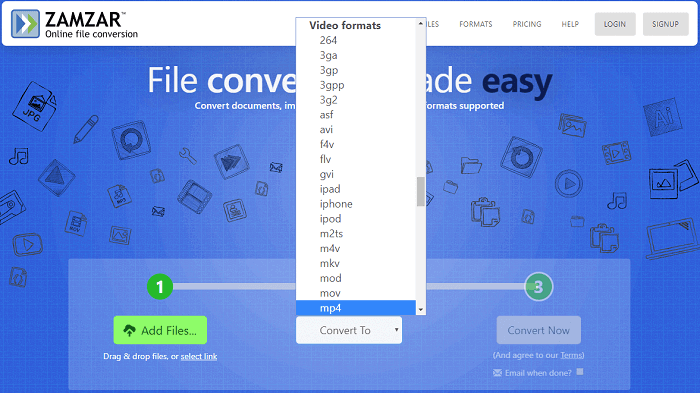Click the format list scrollbar thumb
This screenshot has width=700, height=393.
tap(421, 192)
